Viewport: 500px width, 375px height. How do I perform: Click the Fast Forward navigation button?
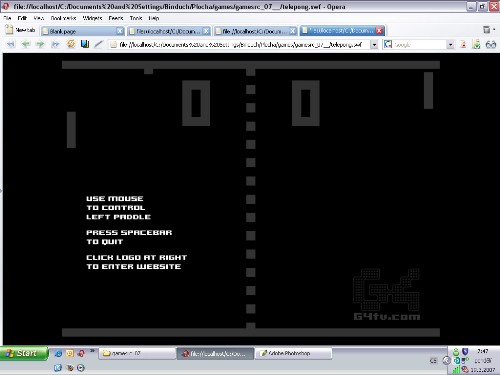click(x=55, y=44)
